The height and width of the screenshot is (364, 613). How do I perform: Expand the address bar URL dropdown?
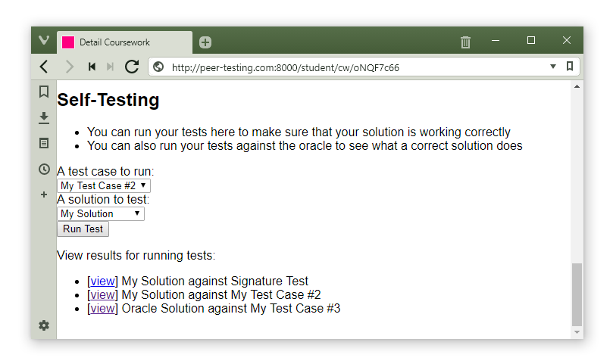click(553, 67)
